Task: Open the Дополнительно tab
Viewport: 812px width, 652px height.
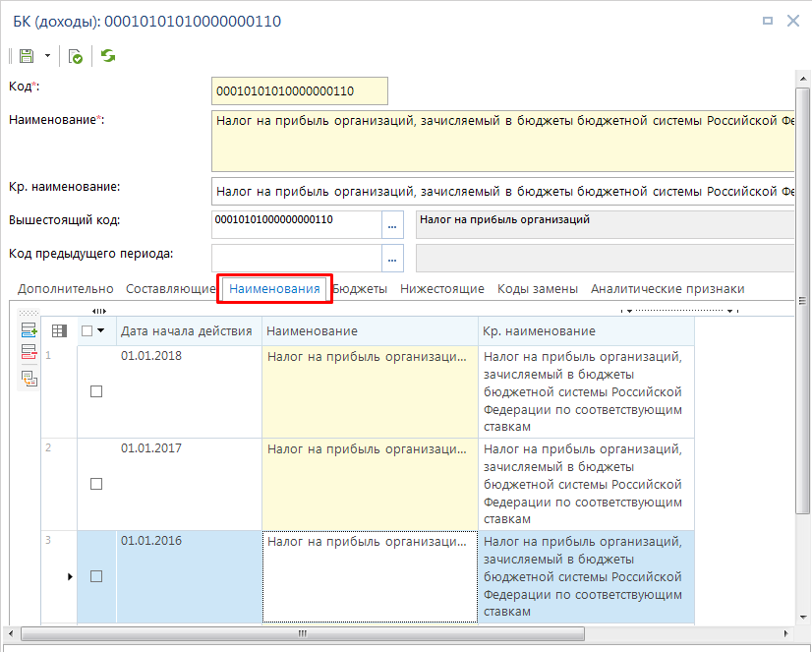Action: [65, 289]
